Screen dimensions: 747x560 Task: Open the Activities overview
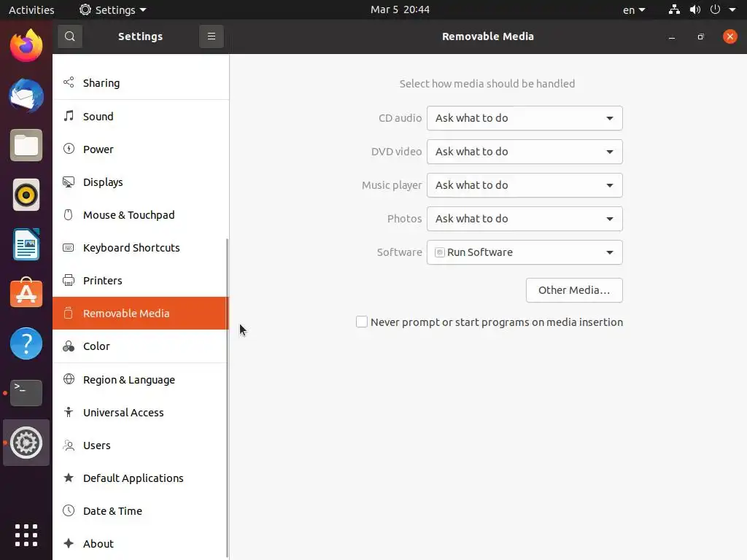tap(31, 10)
